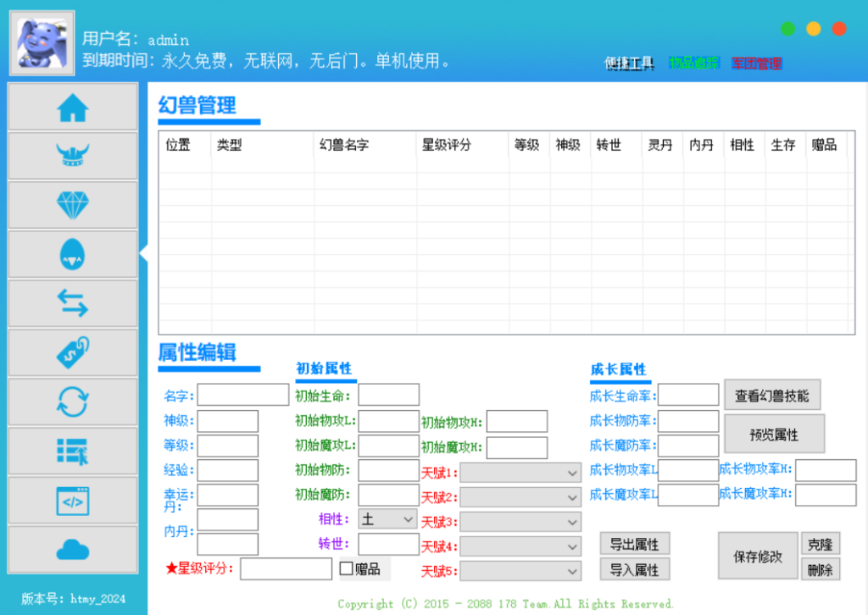This screenshot has width=868, height=615.
Task: Expand the 天赋1 dropdown
Action: pyautogui.click(x=520, y=473)
